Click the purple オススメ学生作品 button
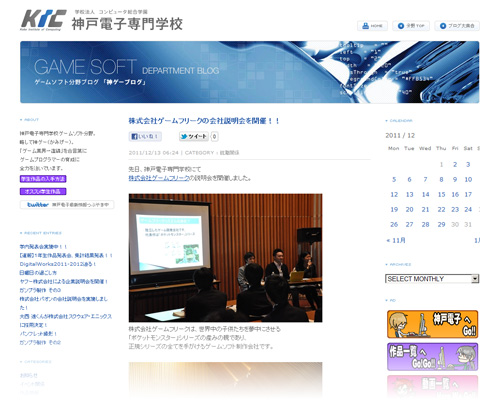This screenshot has width=500, height=400. 43,191
